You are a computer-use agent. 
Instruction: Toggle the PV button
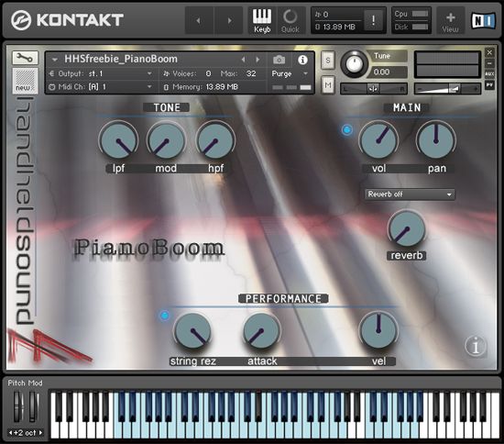pyautogui.click(x=489, y=85)
